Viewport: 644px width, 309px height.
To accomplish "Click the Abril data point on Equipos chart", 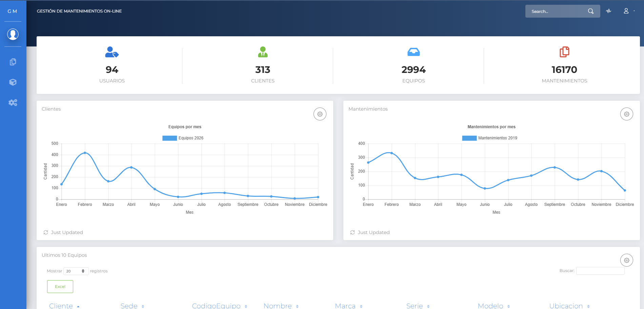I will (131, 167).
